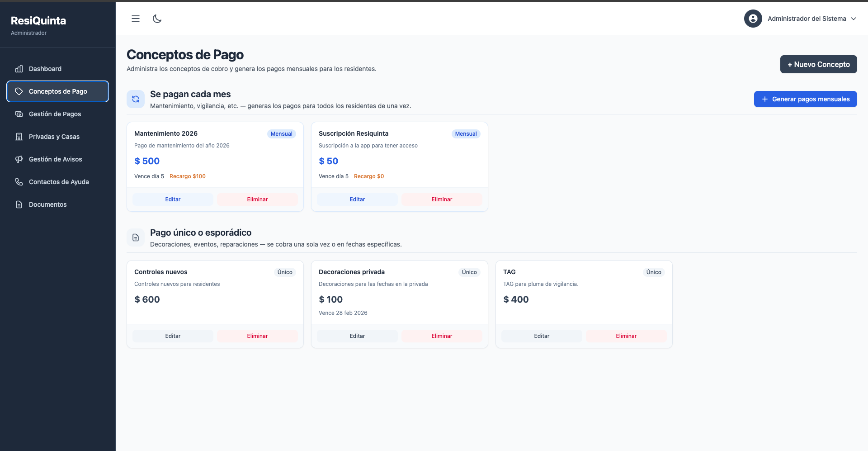
Task: Open Privadas y Casas section
Action: tap(57, 137)
